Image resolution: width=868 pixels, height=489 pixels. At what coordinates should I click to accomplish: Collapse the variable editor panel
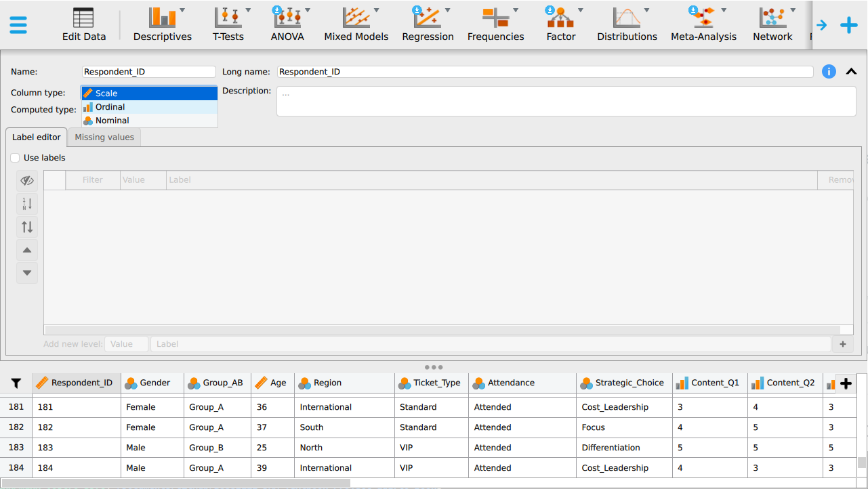(852, 72)
